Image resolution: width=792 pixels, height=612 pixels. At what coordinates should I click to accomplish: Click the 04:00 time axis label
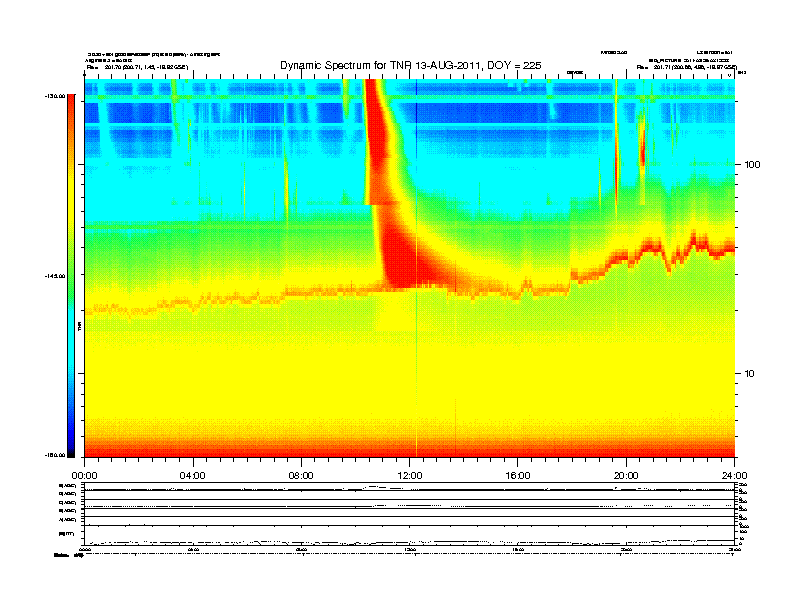coord(193,476)
